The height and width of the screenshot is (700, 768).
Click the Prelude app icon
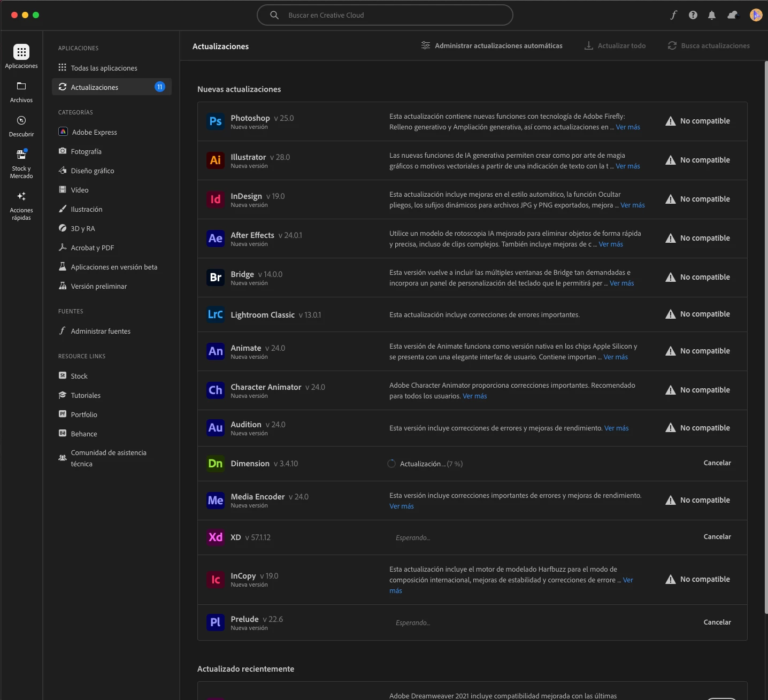click(x=216, y=622)
